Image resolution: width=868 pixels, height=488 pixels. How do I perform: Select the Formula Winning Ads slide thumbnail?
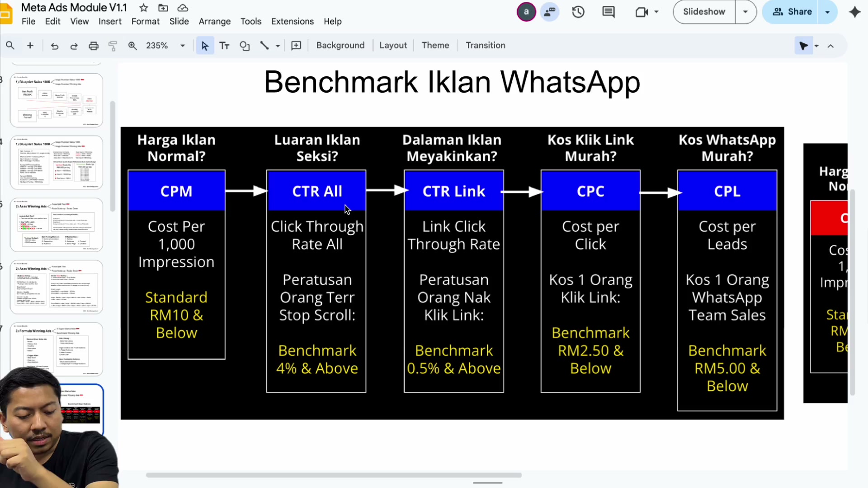[x=57, y=349]
